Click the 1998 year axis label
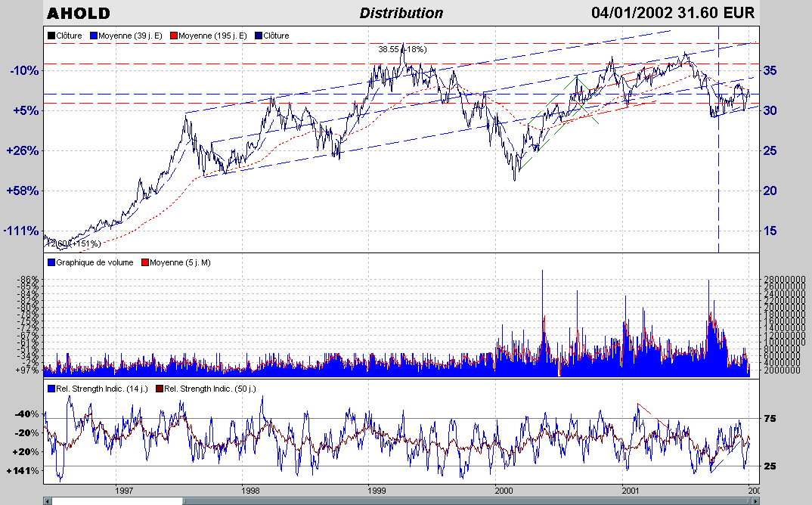 tap(251, 491)
